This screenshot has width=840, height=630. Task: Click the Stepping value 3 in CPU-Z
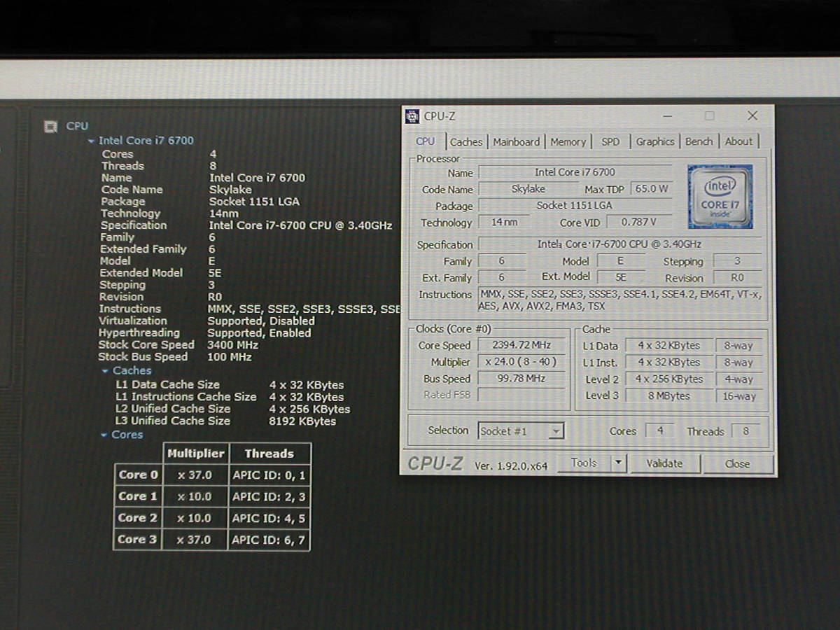click(x=737, y=261)
